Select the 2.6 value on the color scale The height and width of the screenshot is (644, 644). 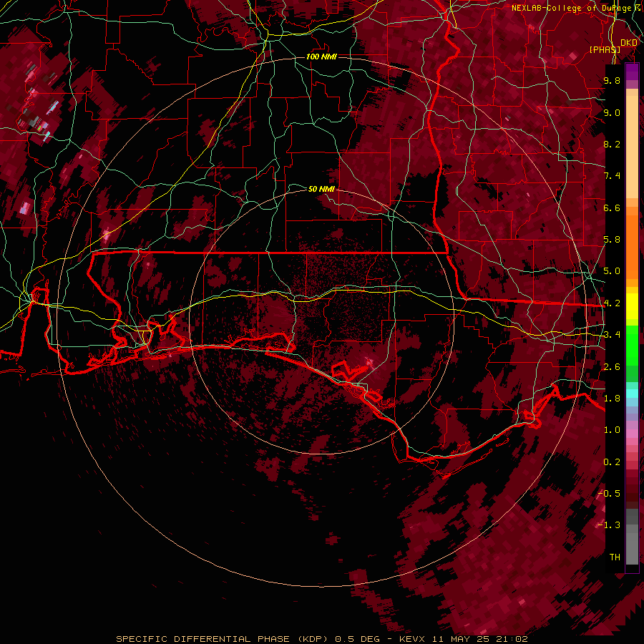612,367
